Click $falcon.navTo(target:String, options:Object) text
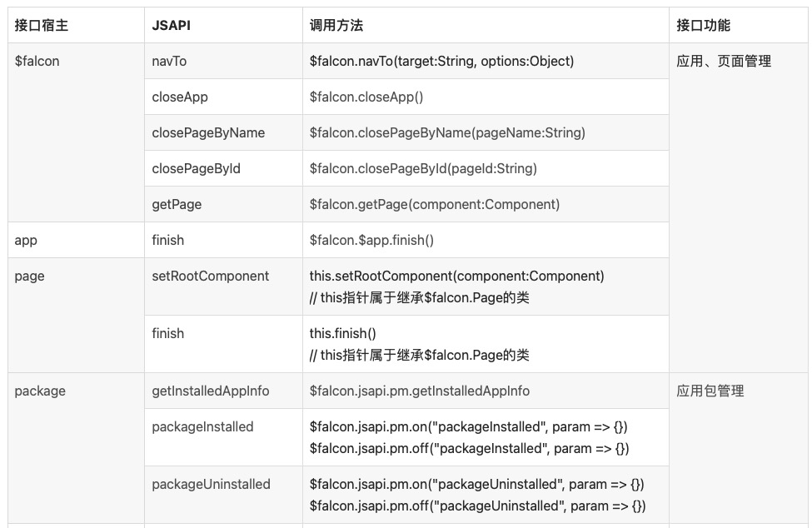The image size is (812, 528). pyautogui.click(x=441, y=61)
